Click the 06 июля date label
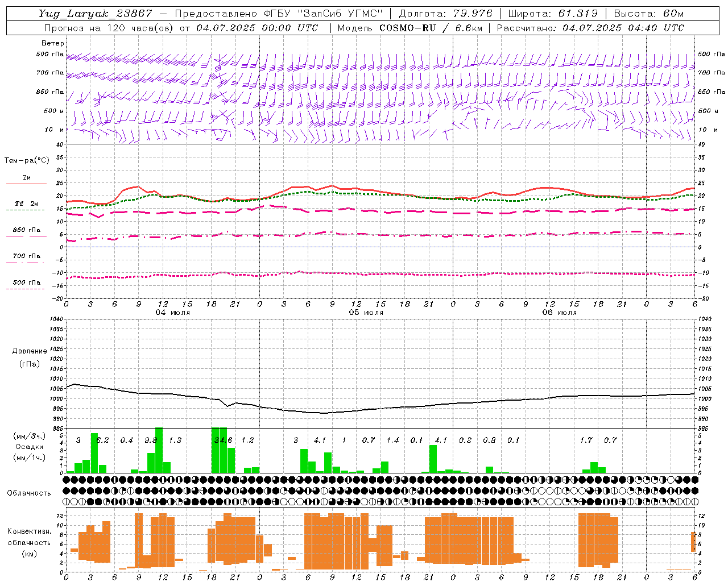728x582 pixels. [560, 313]
